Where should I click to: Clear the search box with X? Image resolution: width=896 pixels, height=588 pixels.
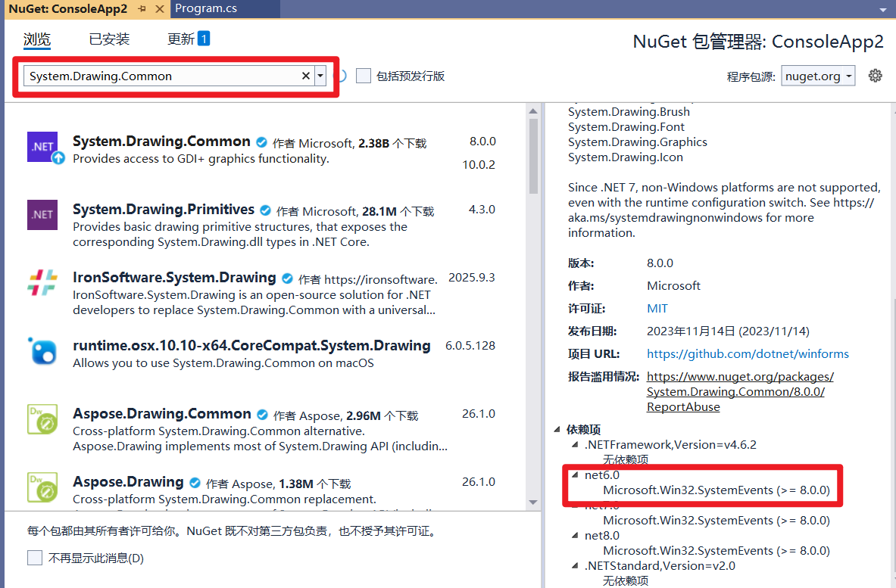306,76
